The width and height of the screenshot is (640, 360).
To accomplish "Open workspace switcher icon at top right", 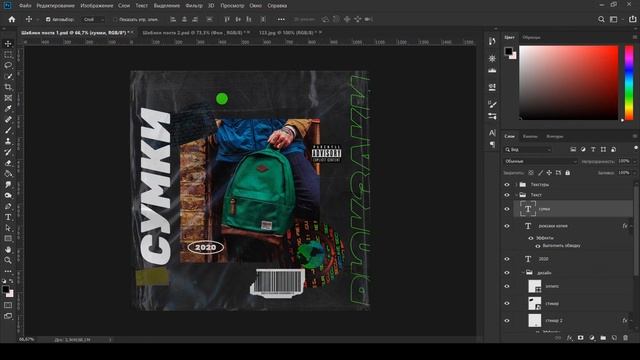I will [613, 19].
